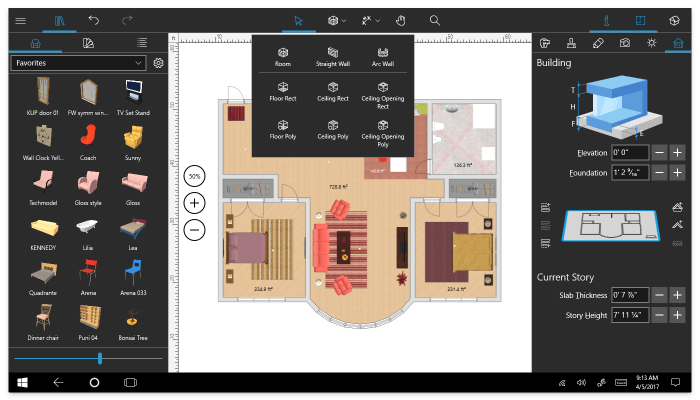Select the Ceiling Poly tool

(x=333, y=130)
